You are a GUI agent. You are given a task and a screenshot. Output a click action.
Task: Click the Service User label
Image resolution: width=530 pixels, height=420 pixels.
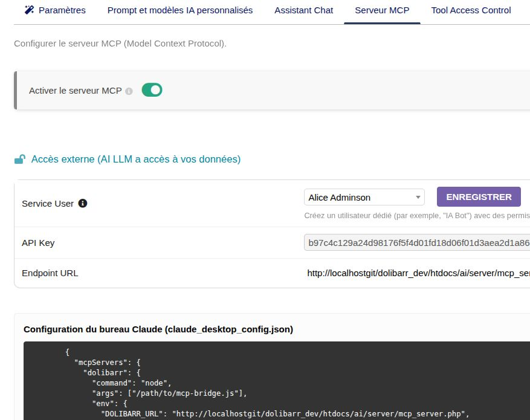(x=48, y=204)
